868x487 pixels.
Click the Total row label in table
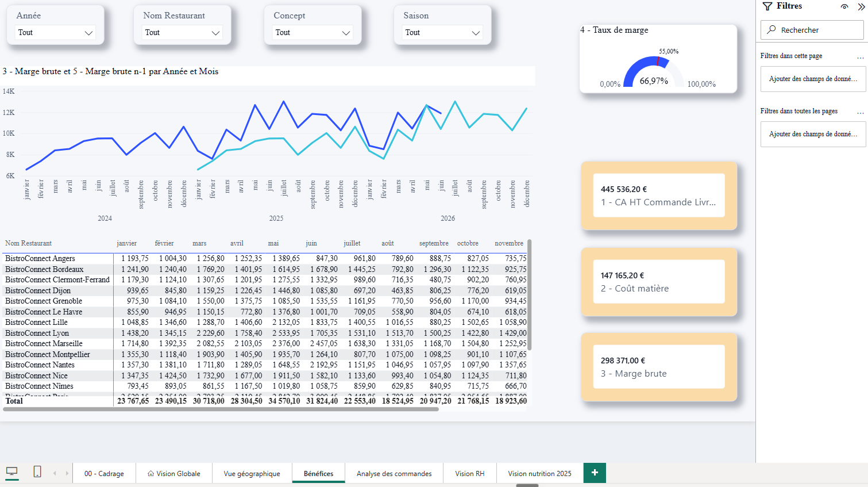tap(14, 401)
